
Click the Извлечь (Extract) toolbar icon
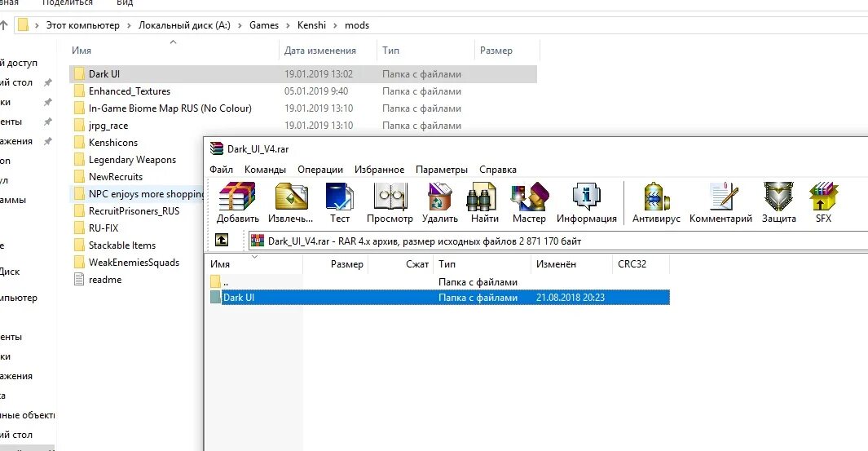291,196
